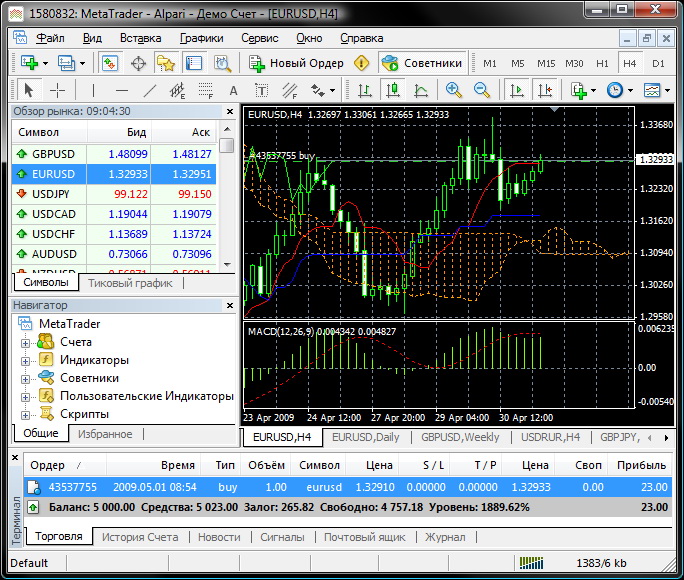The height and width of the screenshot is (580, 684).
Task: Click the yellow diamond alert icon
Action: click(361, 63)
